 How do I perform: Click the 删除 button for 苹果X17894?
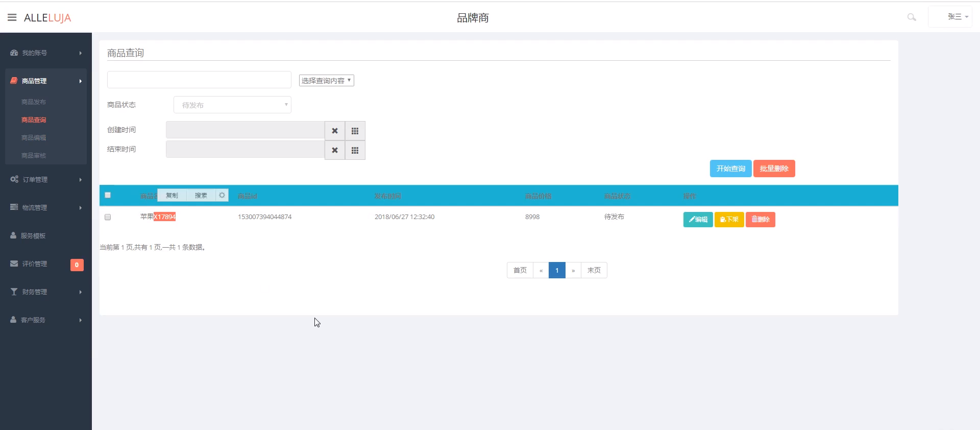[761, 220]
